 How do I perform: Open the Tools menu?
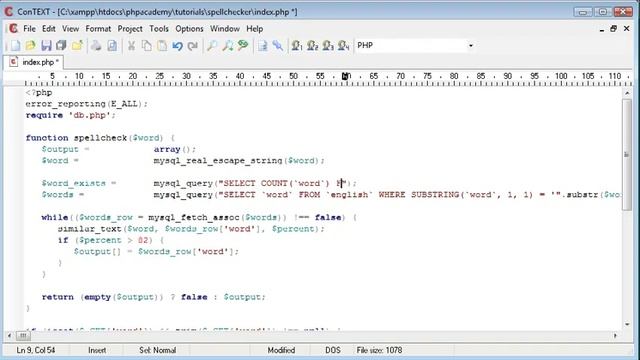(159, 29)
